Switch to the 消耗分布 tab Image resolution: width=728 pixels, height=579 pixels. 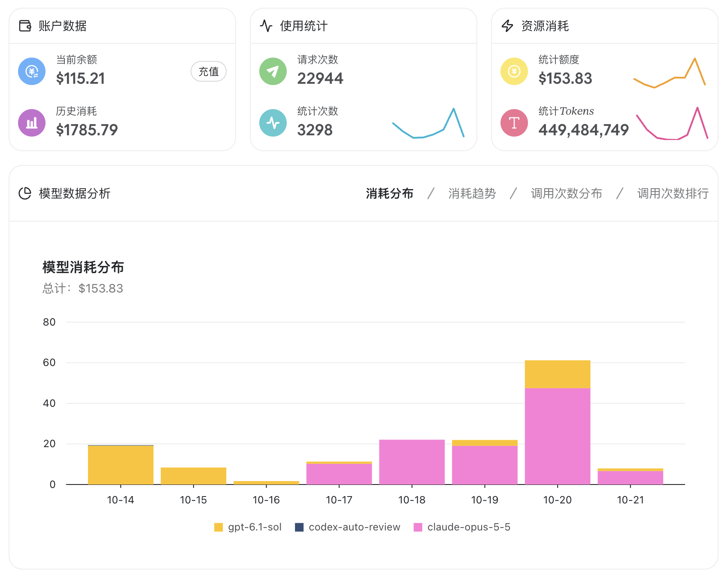point(390,193)
